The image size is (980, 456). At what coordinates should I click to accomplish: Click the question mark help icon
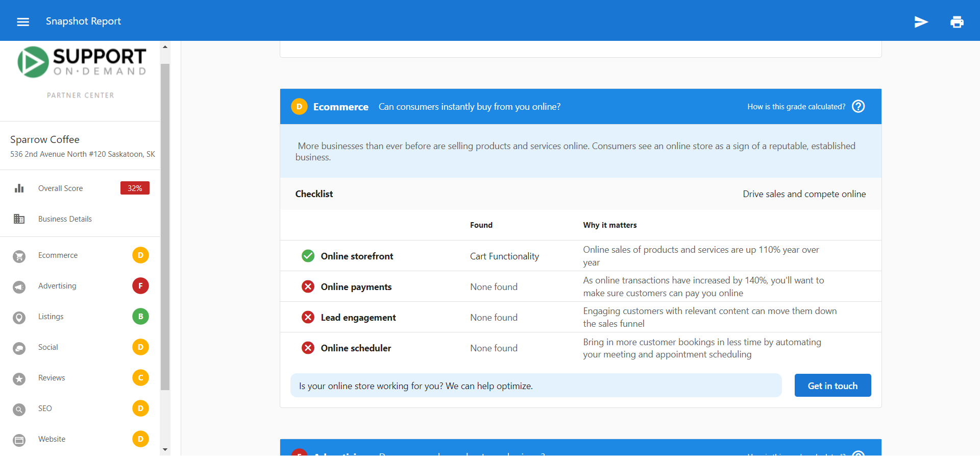click(x=859, y=106)
